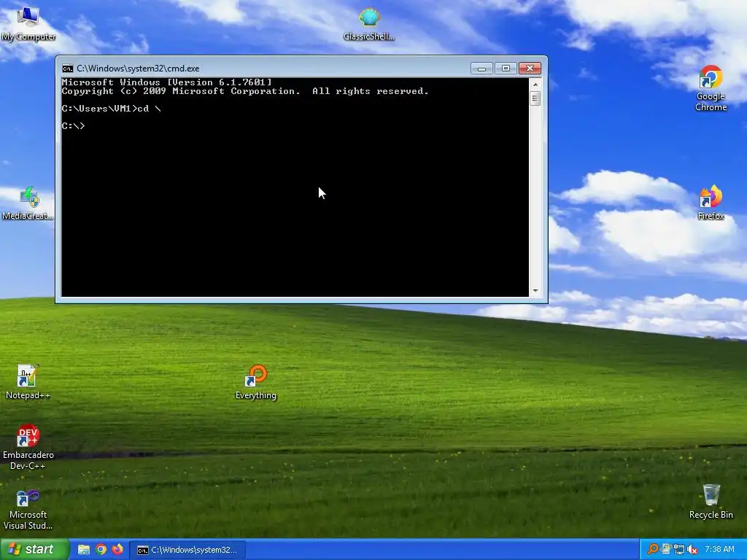Open the network tray icon
Screen dimensions: 747x560
click(x=679, y=550)
